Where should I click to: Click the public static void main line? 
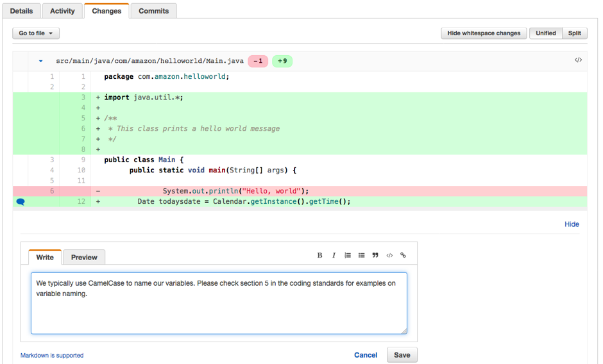[x=300, y=170]
